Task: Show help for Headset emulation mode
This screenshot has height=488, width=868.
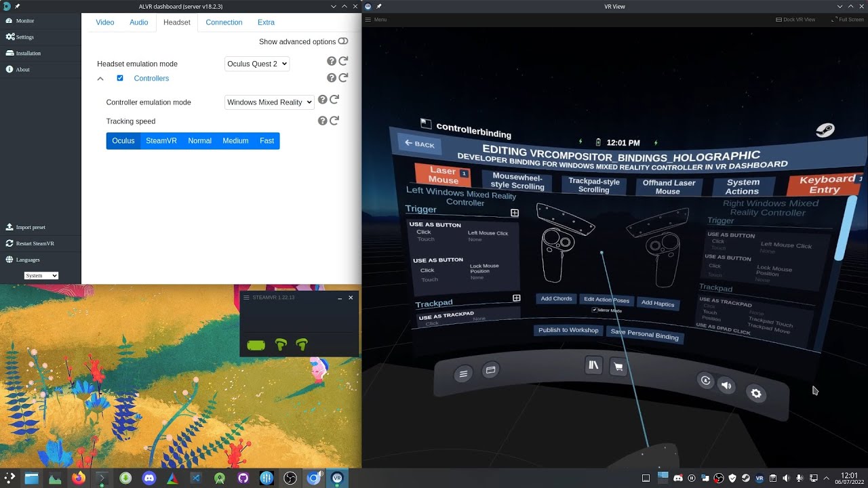Action: click(x=332, y=61)
